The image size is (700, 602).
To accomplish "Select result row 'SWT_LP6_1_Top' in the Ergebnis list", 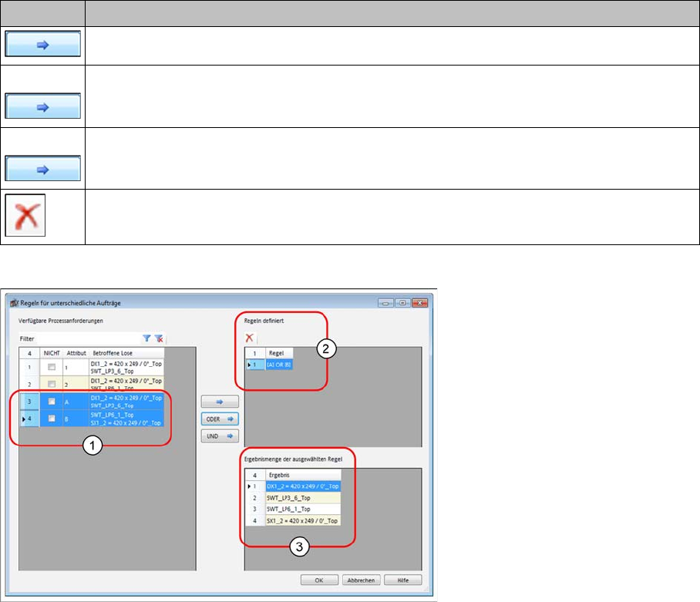I will point(303,509).
